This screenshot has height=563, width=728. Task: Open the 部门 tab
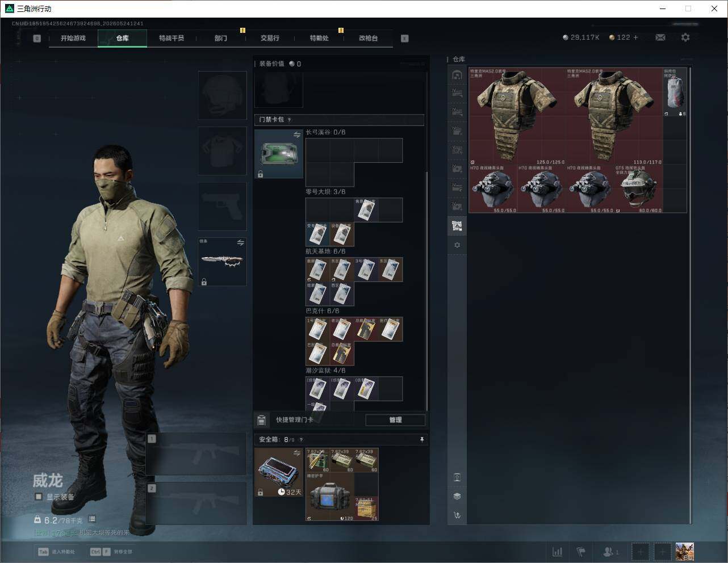[221, 38]
